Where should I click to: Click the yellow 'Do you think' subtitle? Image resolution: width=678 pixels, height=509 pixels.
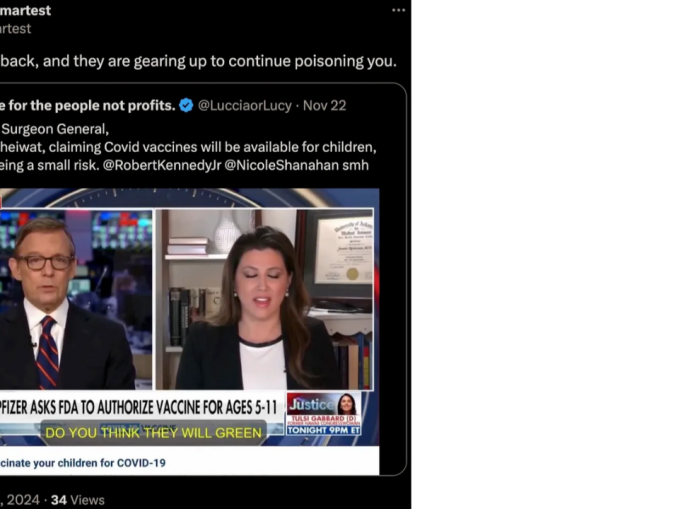tap(153, 433)
